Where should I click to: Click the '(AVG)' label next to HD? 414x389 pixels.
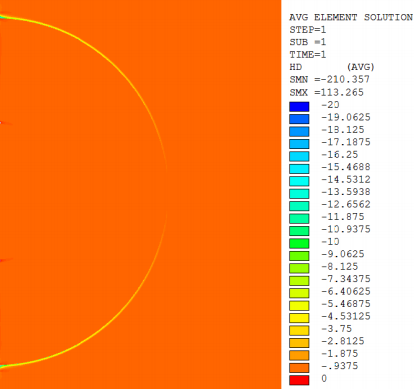click(x=361, y=67)
